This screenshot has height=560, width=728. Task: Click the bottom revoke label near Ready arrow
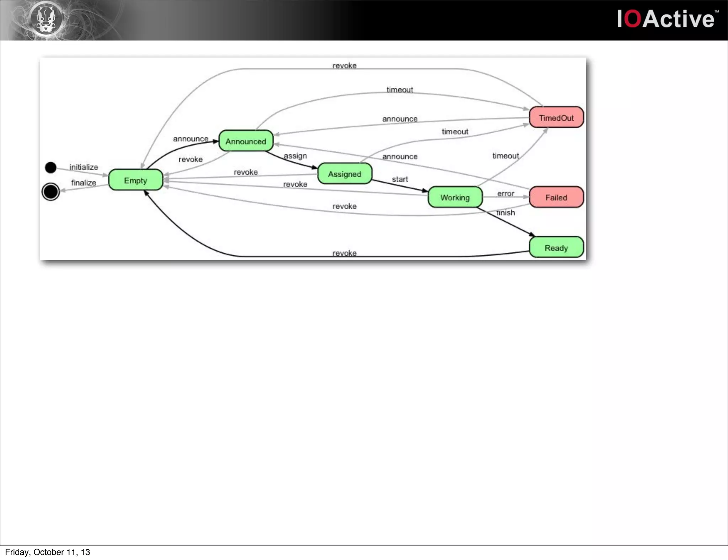[x=344, y=253]
